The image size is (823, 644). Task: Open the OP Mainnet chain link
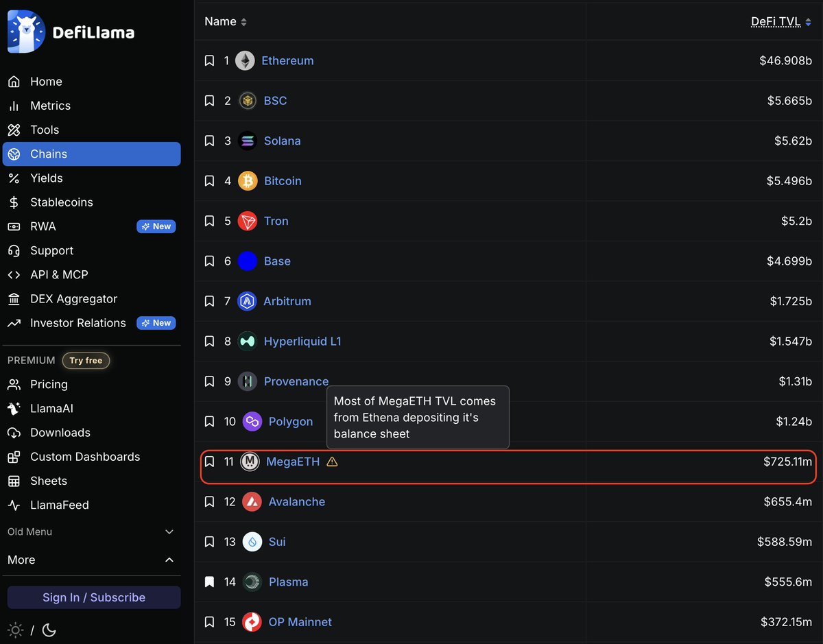[x=300, y=623]
